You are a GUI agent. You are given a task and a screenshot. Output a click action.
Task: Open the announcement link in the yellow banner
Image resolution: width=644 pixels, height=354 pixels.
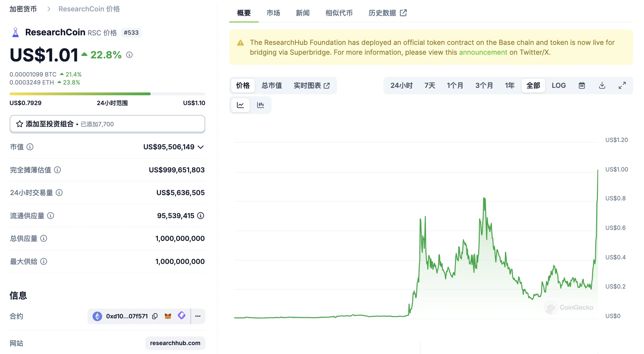point(483,52)
